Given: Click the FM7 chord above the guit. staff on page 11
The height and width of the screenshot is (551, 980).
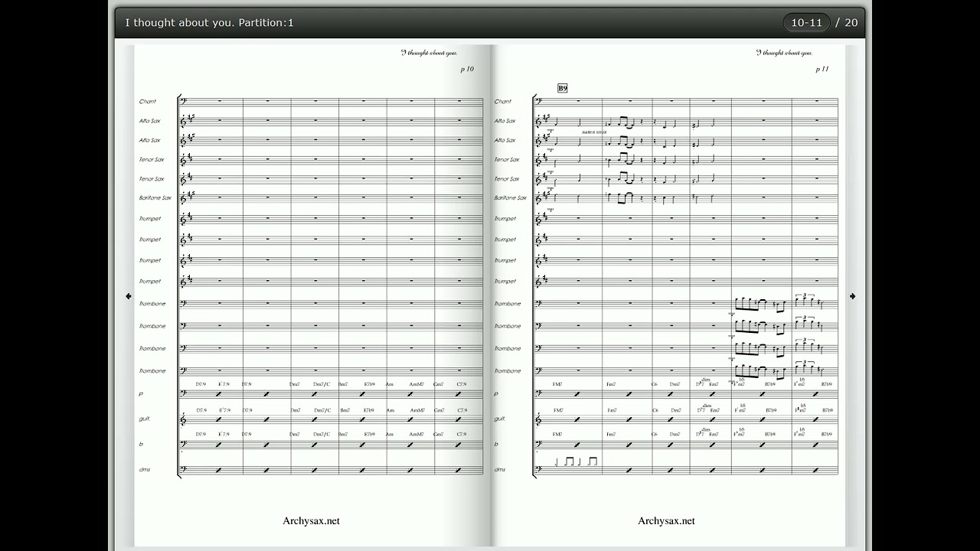Looking at the screenshot, I should pos(558,410).
